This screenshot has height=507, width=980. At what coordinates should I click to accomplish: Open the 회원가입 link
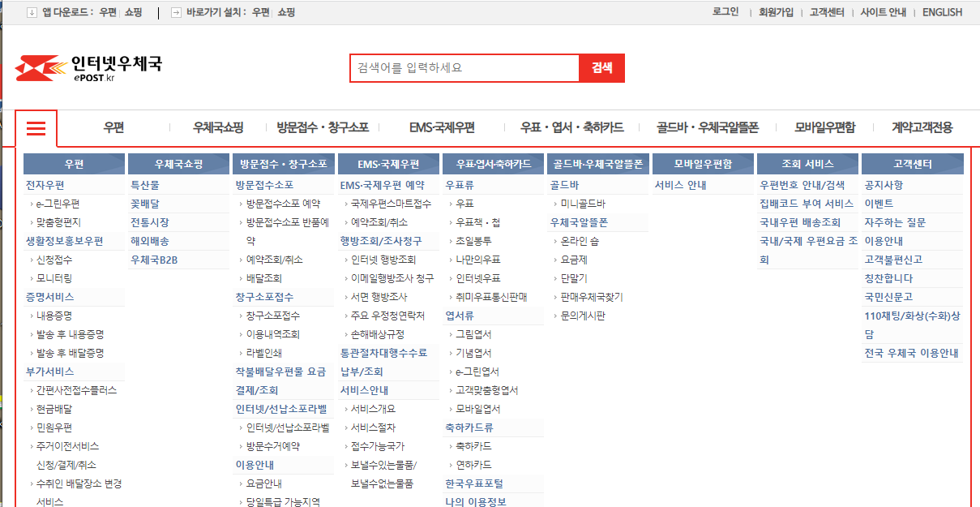(x=776, y=12)
